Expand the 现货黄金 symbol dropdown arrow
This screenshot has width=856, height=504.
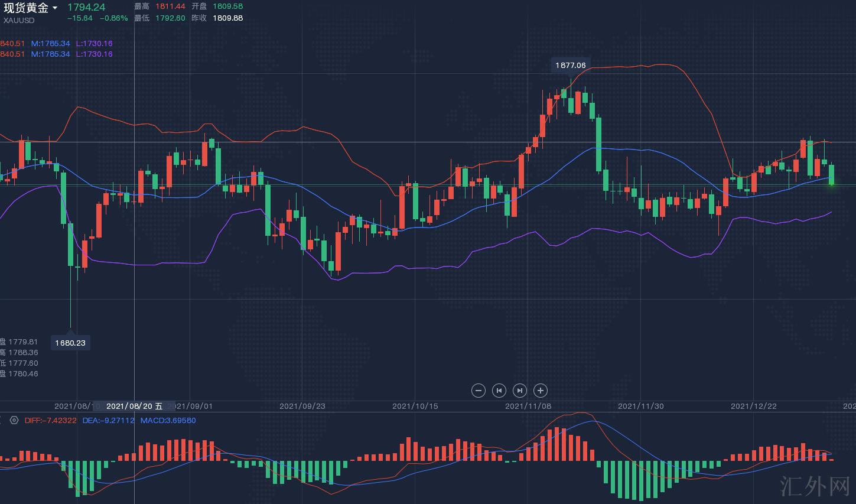point(55,8)
